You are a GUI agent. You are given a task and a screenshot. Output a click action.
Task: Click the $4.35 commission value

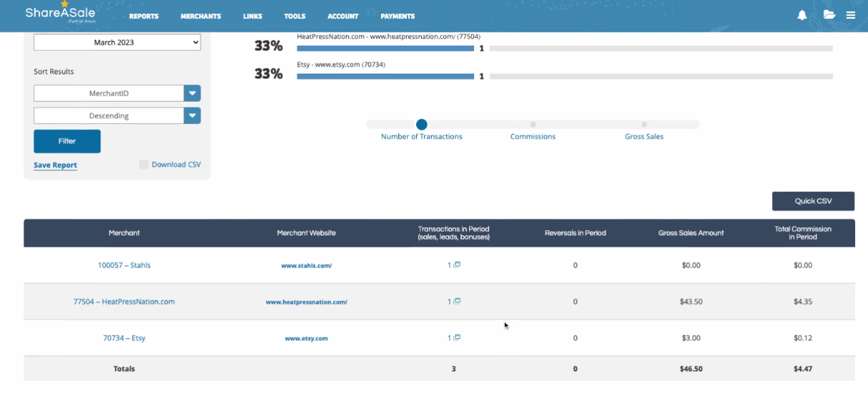pos(803,302)
